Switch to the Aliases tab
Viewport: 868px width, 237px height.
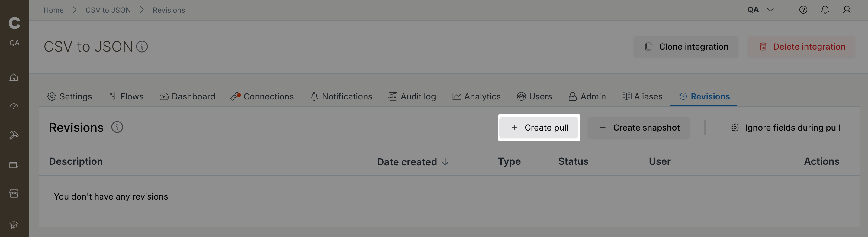642,96
